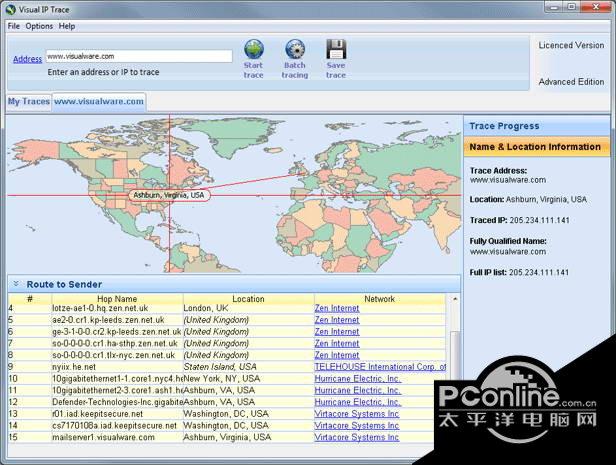
Task: Maximize the Visual IP Trace window
Action: click(x=572, y=6)
